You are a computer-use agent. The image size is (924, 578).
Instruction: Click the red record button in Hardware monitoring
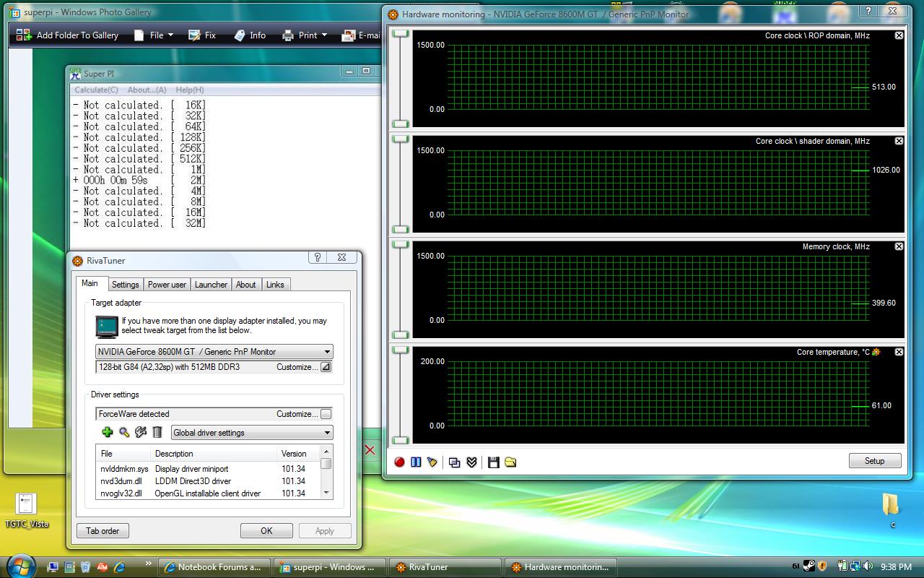coord(399,462)
